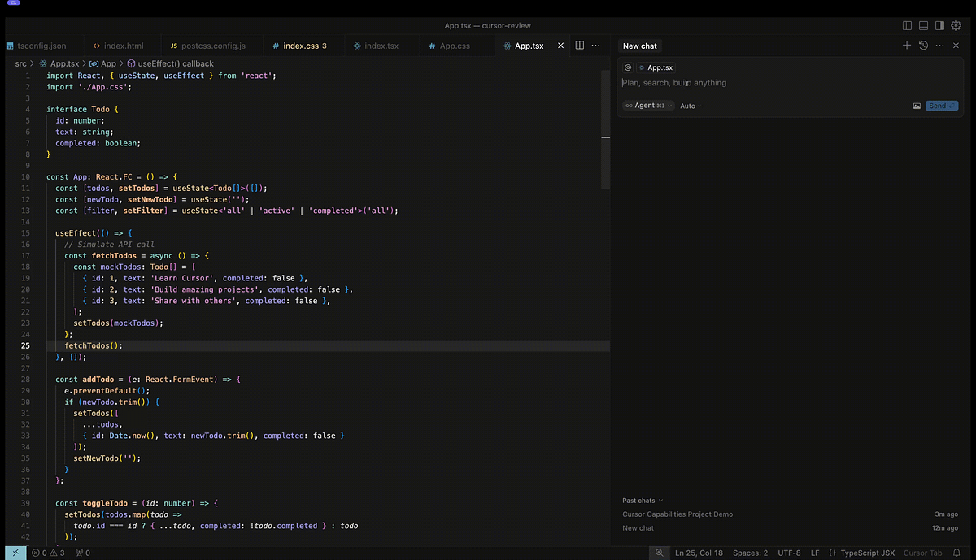
Task: Open chat history with the clock icon
Action: pos(922,46)
